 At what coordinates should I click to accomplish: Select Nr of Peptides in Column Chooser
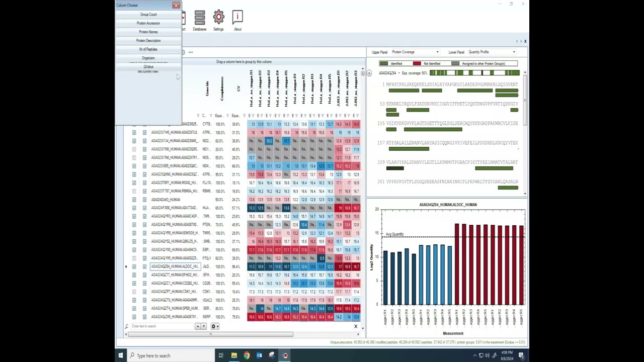pos(148,49)
